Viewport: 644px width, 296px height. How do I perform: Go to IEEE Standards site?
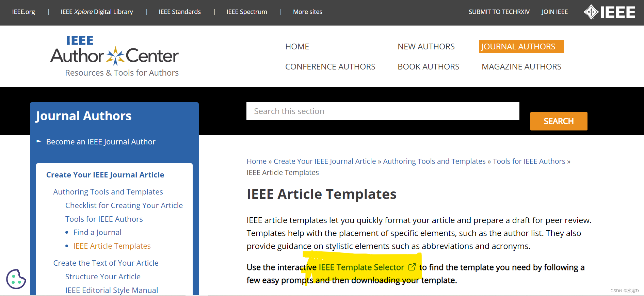point(180,12)
